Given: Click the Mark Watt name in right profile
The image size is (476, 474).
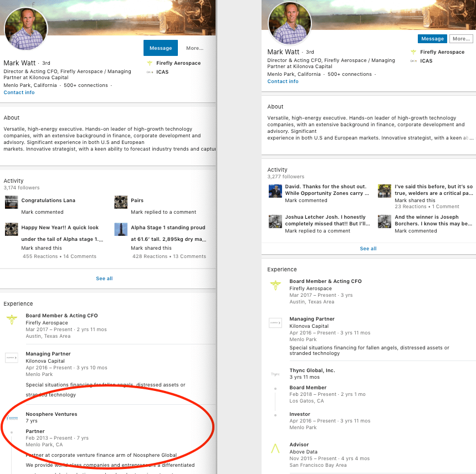Looking at the screenshot, I should point(283,52).
